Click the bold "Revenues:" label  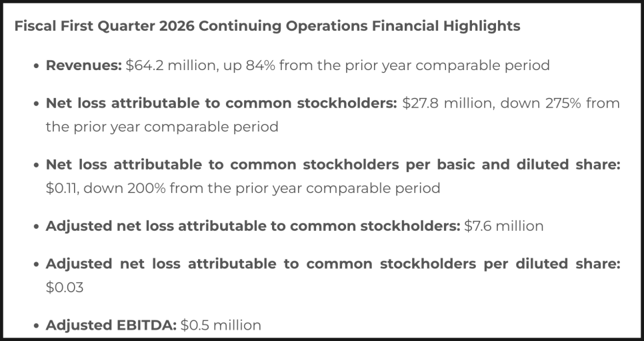[83, 65]
